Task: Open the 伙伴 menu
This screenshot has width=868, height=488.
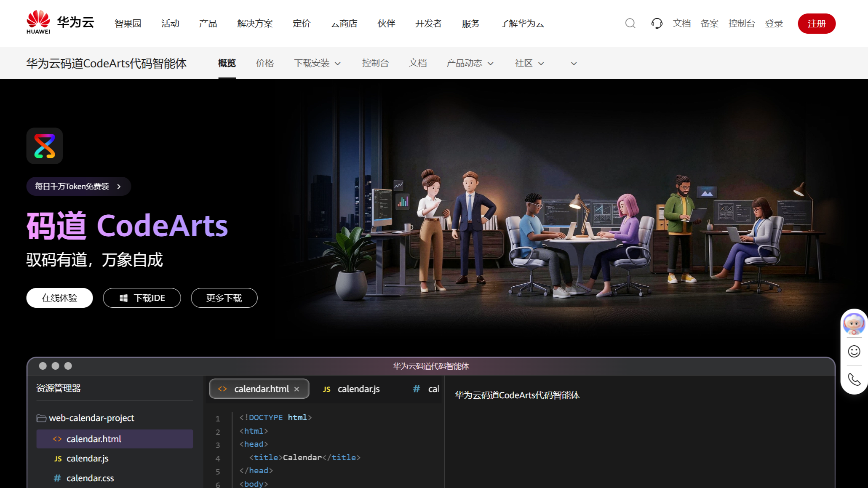Action: [x=386, y=24]
